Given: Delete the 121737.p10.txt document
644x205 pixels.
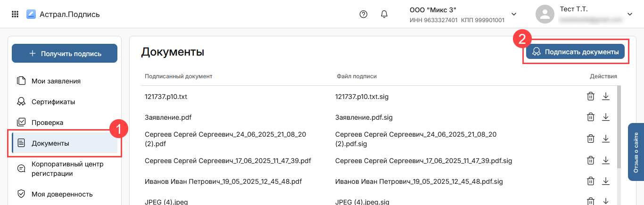Looking at the screenshot, I should (590, 97).
